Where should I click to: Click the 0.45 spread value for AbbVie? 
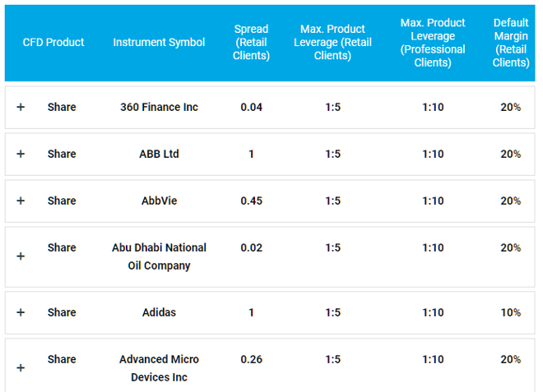point(252,201)
